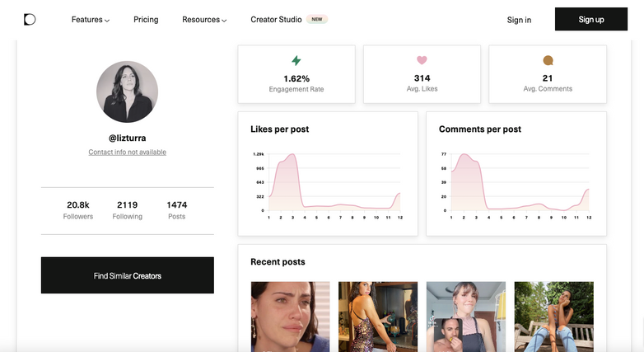Screen dimensions: 644x352
Task: Expand the Features dropdown menu
Action: (x=91, y=20)
